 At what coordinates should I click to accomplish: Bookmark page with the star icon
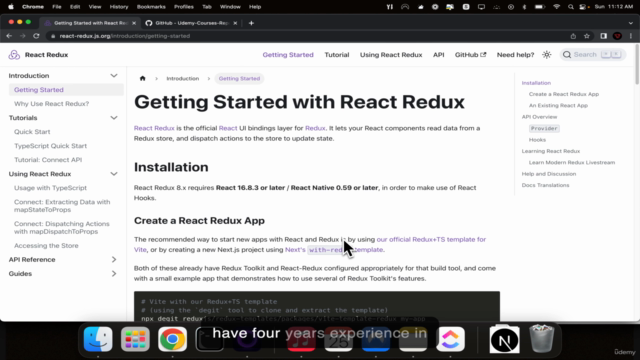587,36
